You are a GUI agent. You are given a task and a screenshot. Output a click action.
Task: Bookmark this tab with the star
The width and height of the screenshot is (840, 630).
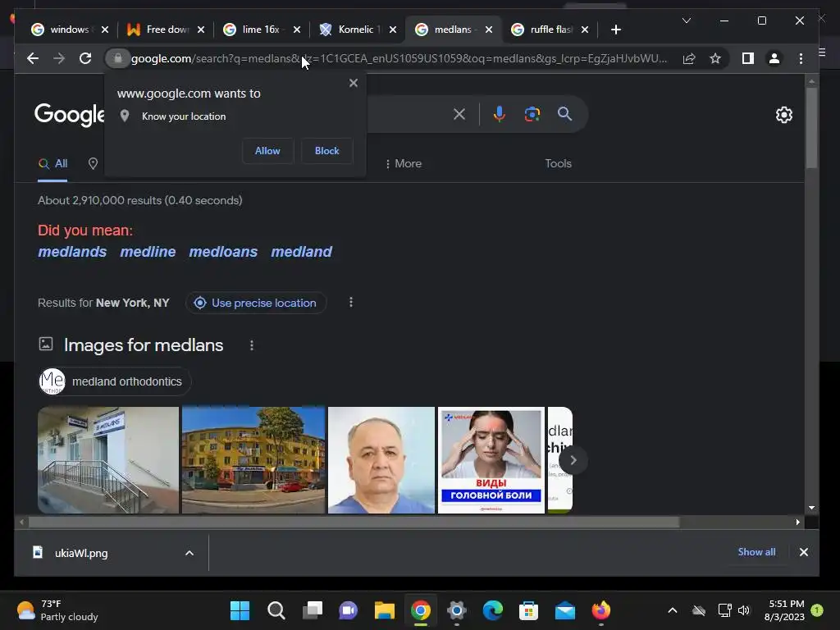coord(715,58)
